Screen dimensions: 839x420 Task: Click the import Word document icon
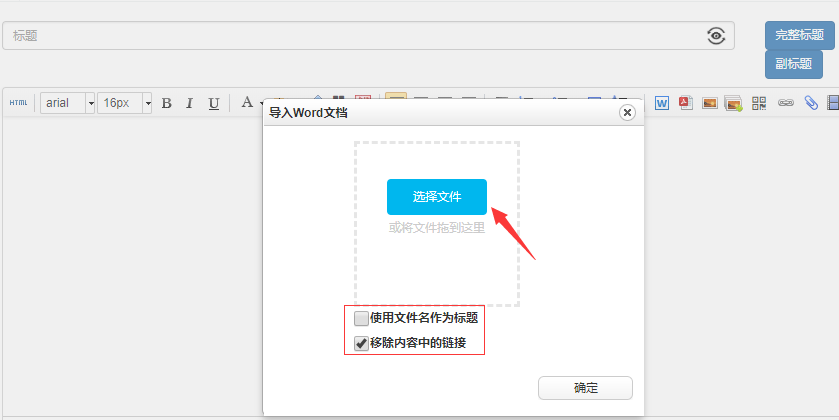662,103
